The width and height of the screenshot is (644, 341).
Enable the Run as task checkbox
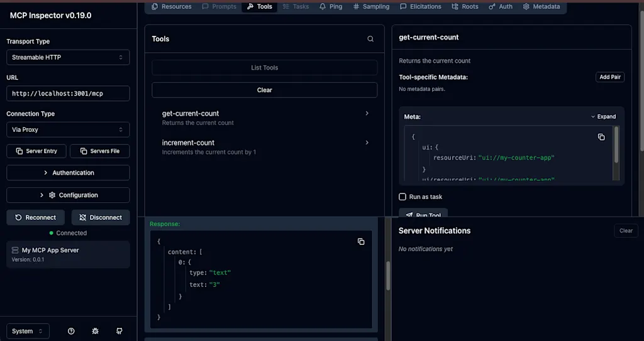(x=402, y=197)
